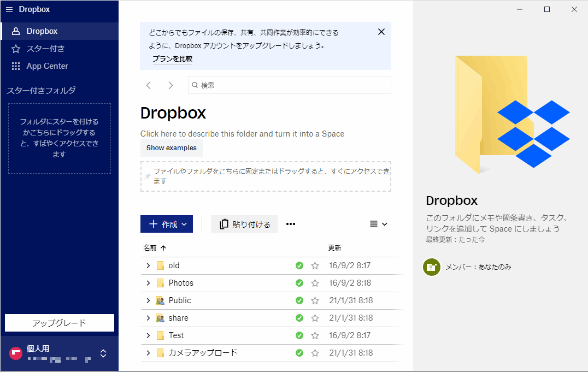Image resolution: width=588 pixels, height=372 pixels.
Task: Expand the Photos folder row
Action: (148, 283)
